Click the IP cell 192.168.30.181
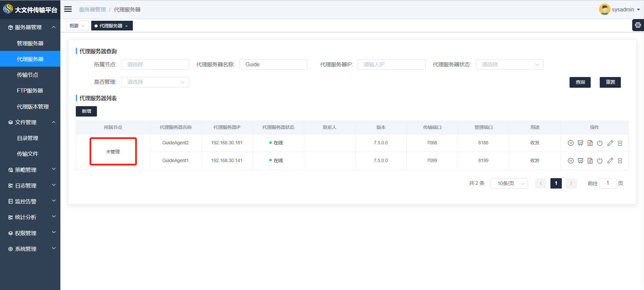Screen dimensions: 644x290 (x=227, y=143)
